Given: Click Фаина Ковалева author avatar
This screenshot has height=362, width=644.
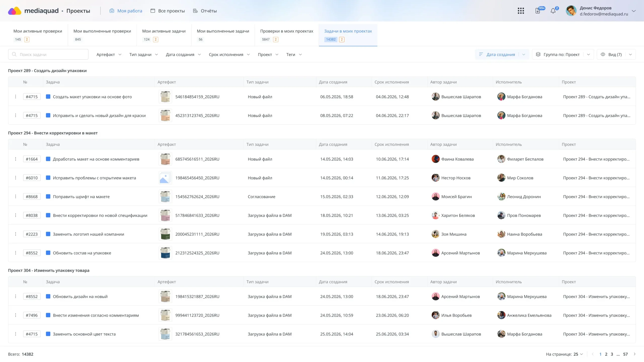Looking at the screenshot, I should coord(435,159).
